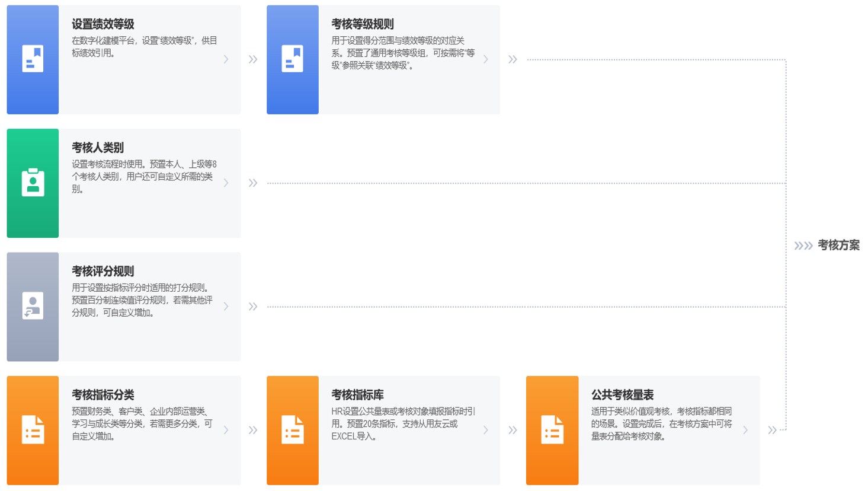This screenshot has height=491, width=868.
Task: Select the 考核人类别 title
Action: pyautogui.click(x=98, y=148)
